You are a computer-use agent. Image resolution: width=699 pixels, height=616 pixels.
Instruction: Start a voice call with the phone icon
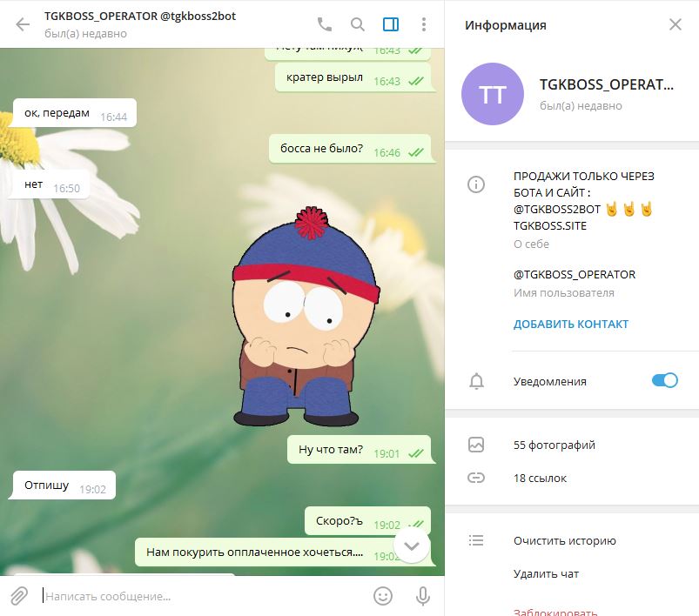pyautogui.click(x=325, y=24)
